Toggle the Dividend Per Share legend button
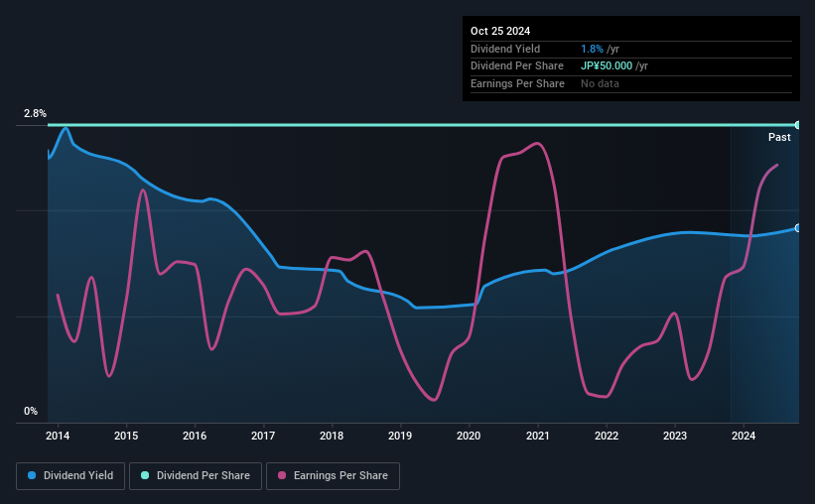This screenshot has width=815, height=504. click(x=196, y=476)
